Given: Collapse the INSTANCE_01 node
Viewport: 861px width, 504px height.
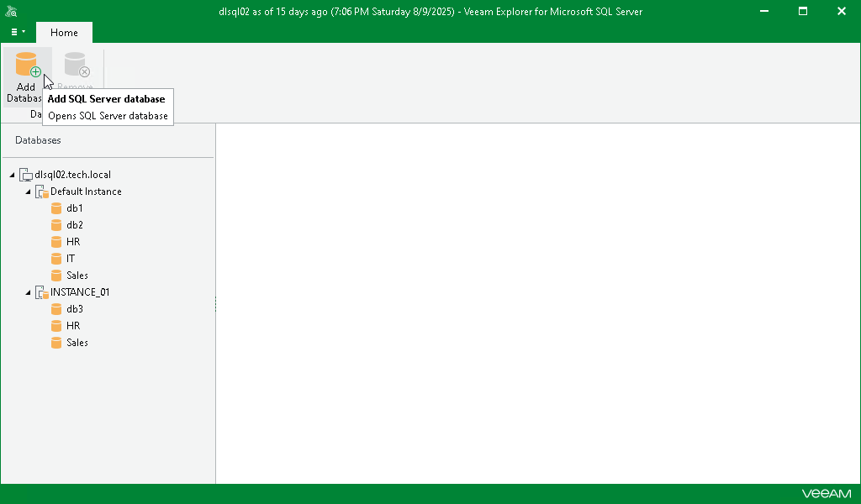Looking at the screenshot, I should click(27, 291).
